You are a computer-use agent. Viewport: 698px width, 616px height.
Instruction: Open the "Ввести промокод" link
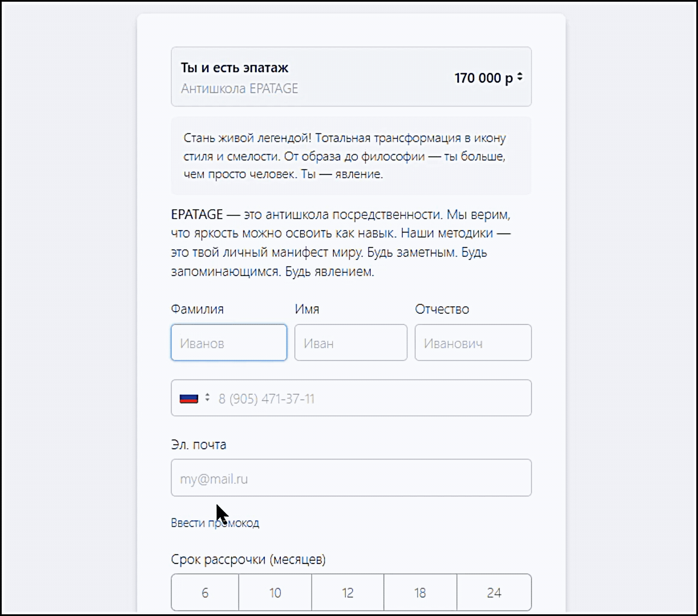pyautogui.click(x=215, y=523)
